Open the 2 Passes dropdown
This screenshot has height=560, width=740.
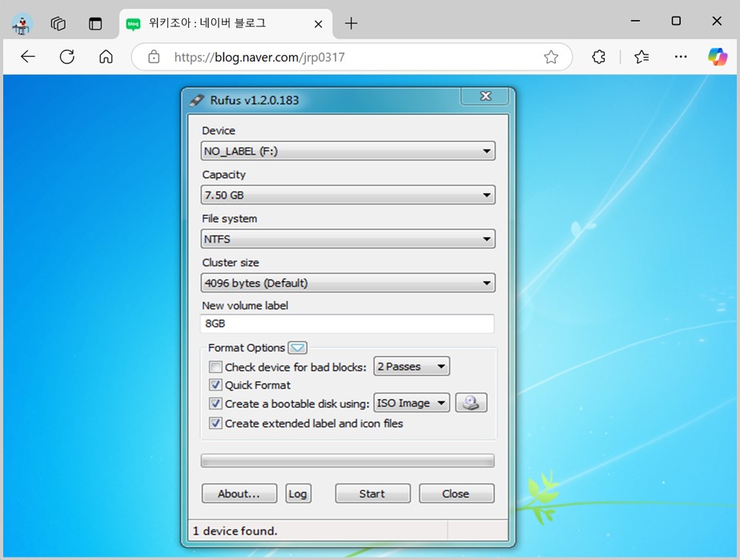tap(412, 366)
